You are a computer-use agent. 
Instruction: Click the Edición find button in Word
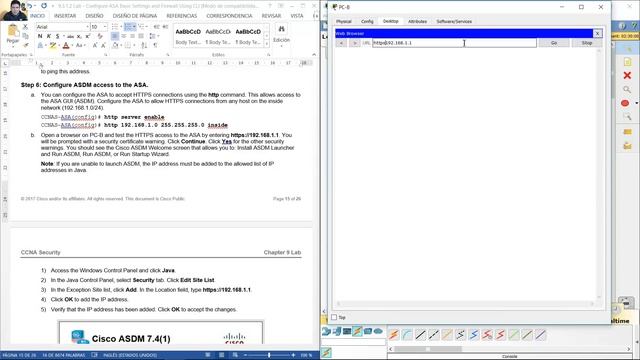coord(281,33)
